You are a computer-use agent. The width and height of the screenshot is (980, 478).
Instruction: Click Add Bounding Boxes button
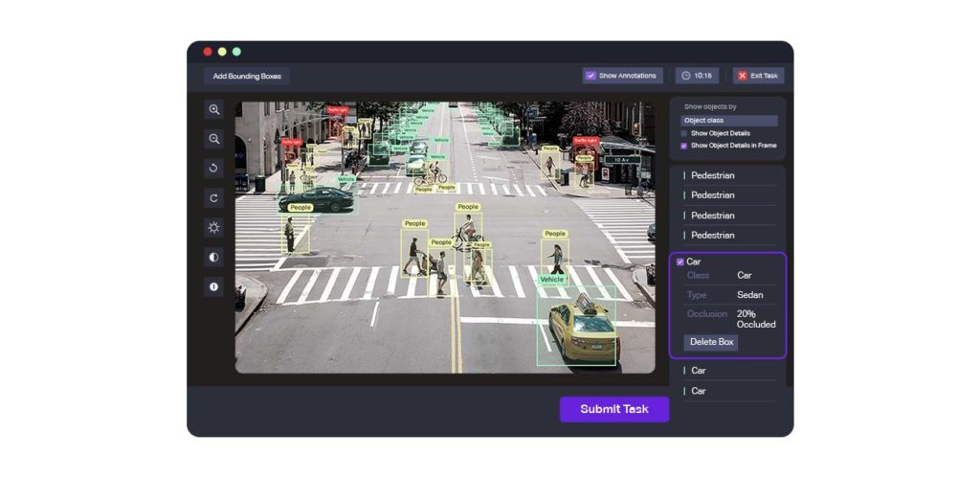[247, 77]
